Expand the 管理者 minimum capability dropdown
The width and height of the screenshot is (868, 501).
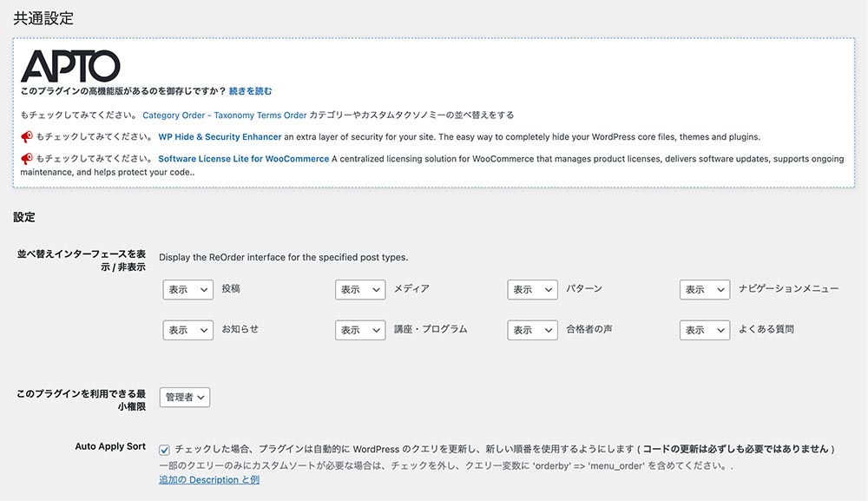185,397
